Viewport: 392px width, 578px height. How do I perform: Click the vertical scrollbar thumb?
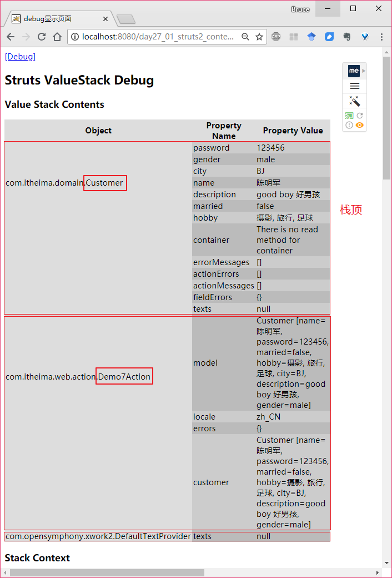click(x=386, y=118)
